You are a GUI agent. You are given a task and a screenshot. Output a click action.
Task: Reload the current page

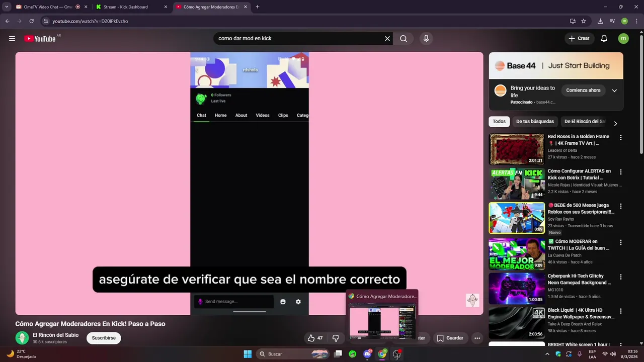pos(31,21)
